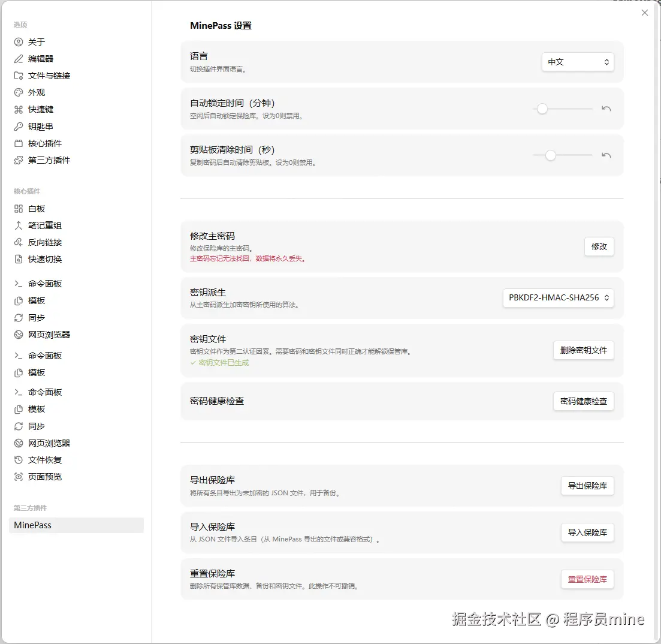Click the command-key icon beside 快捷键
Screen dimensions: 661x644
tap(19, 110)
